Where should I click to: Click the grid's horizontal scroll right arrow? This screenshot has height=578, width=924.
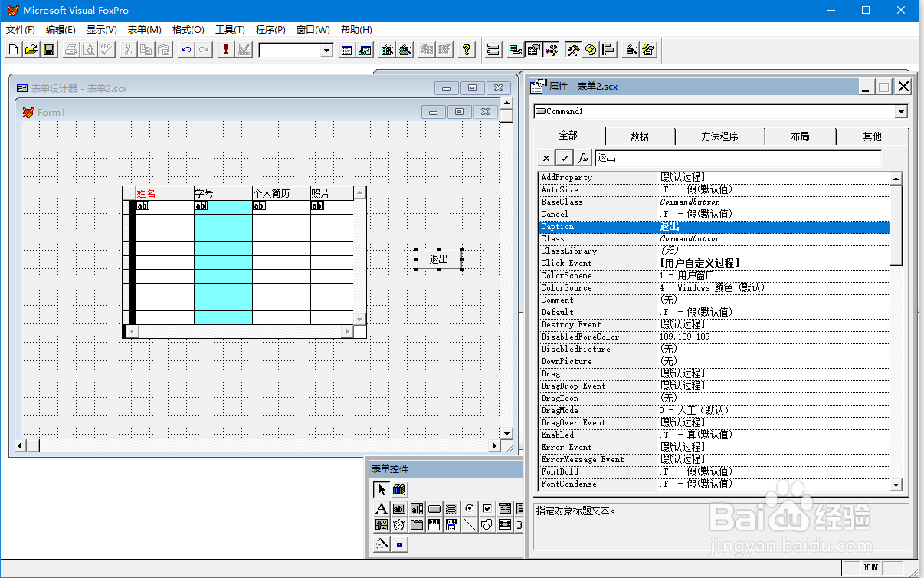click(x=347, y=331)
